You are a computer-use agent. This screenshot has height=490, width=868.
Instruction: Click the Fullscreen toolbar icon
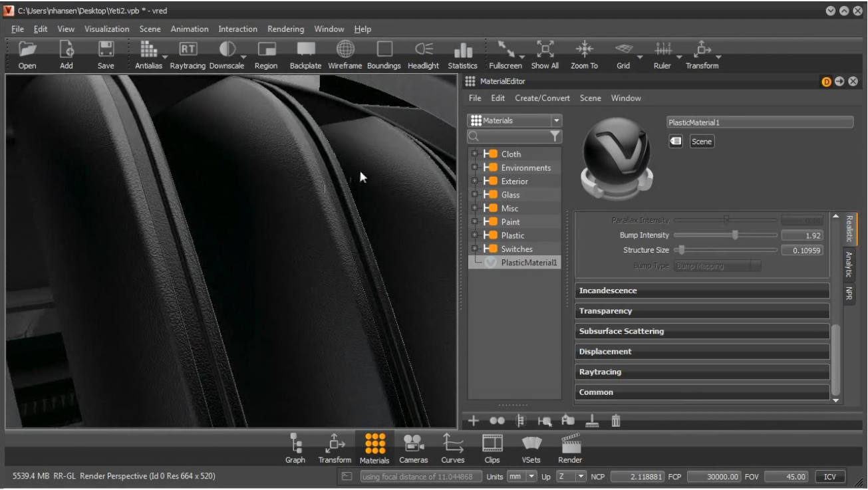(506, 50)
